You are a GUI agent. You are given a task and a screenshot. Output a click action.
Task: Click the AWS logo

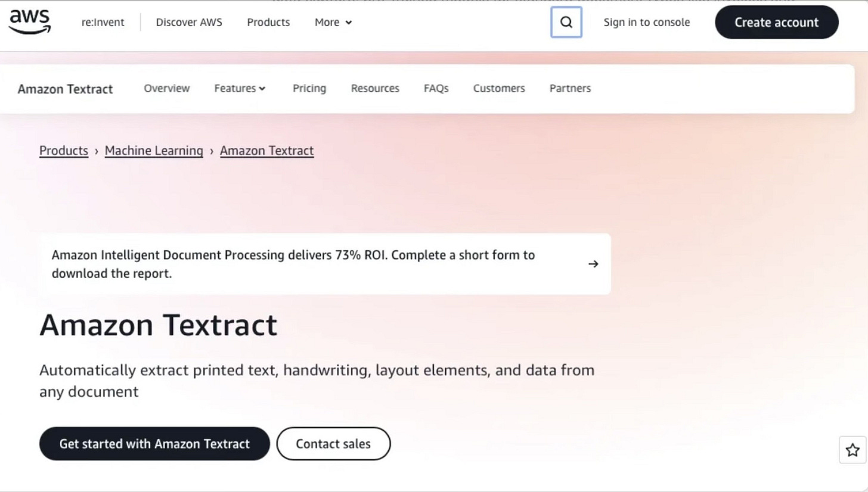click(30, 22)
